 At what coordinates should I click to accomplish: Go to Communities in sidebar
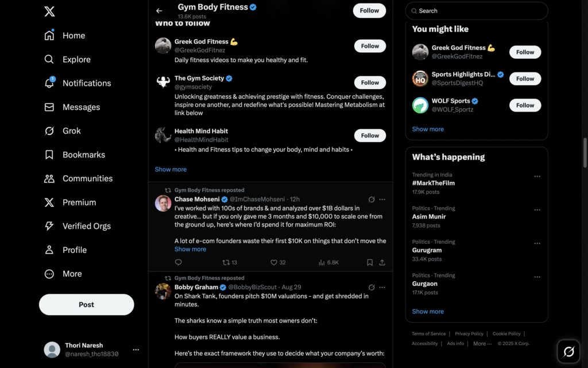tap(78, 178)
